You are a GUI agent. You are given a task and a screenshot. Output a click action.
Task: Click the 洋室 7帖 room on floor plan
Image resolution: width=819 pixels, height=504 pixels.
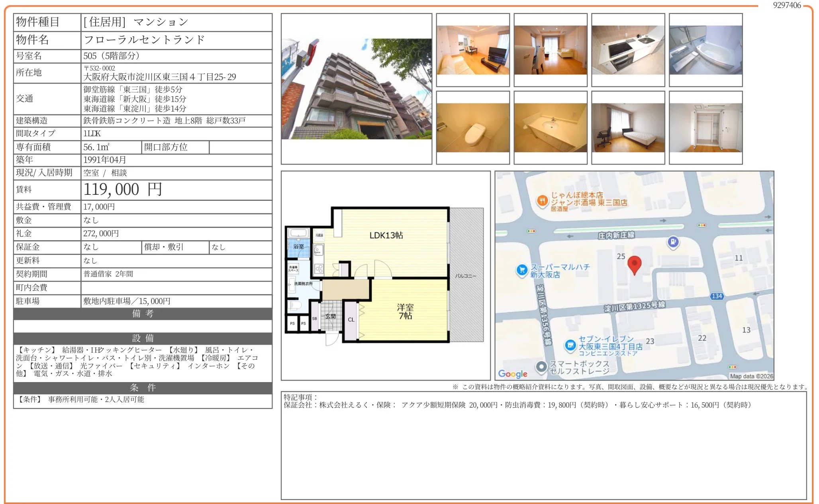pyautogui.click(x=405, y=311)
